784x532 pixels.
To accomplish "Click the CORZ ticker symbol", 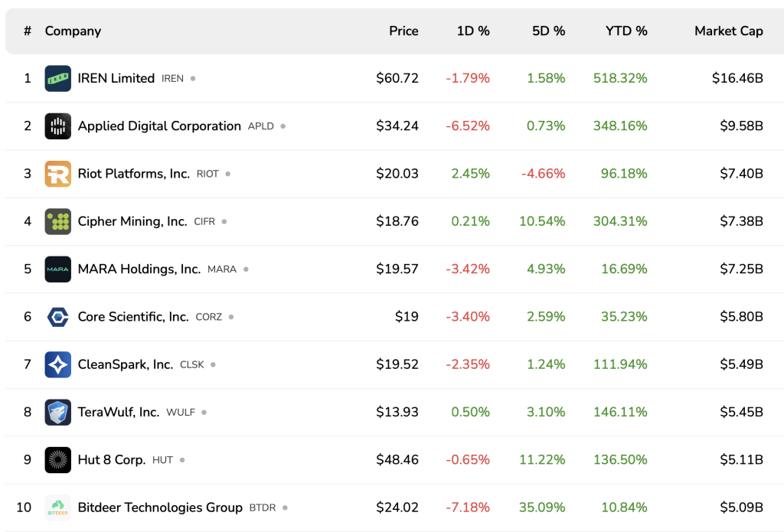I will tap(208, 317).
